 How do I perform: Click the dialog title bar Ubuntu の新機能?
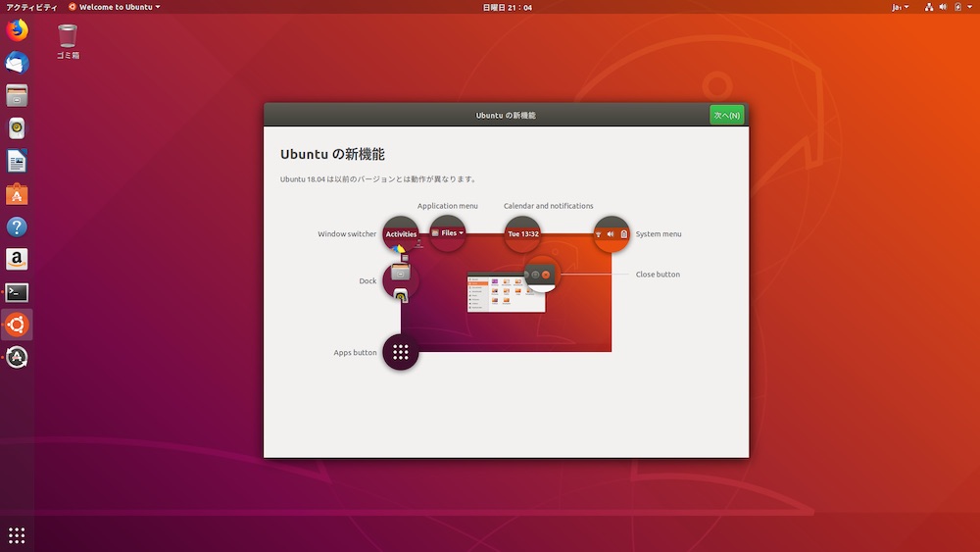pyautogui.click(x=506, y=115)
